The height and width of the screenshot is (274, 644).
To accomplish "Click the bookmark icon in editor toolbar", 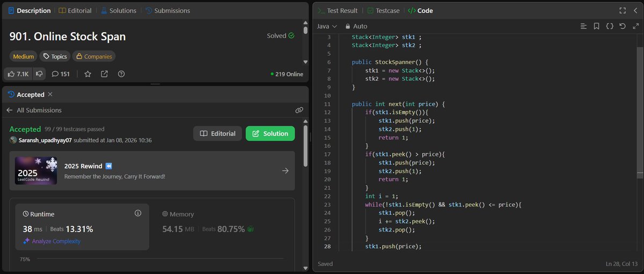I will [597, 26].
